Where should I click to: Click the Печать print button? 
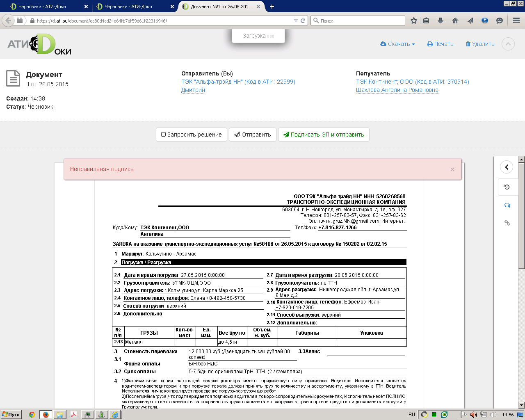click(440, 44)
